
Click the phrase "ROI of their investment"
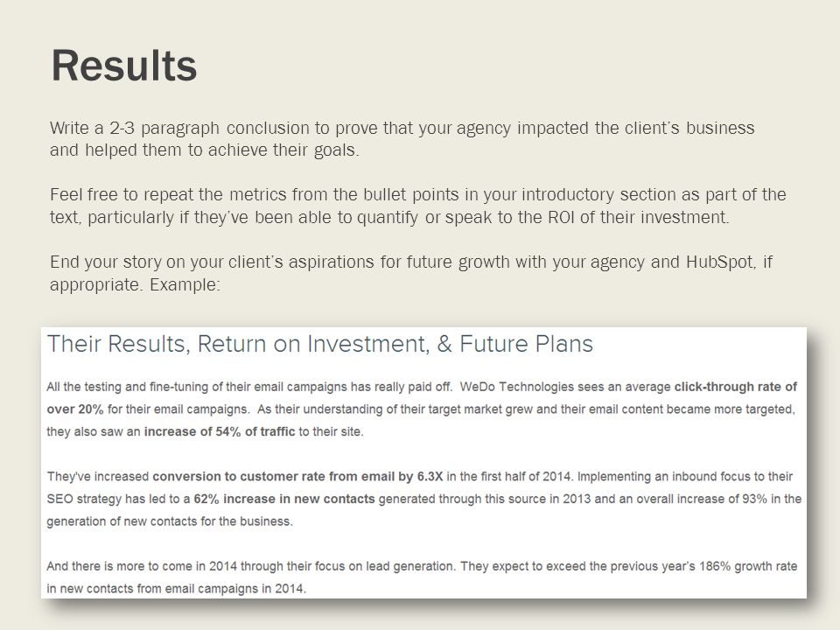639,218
